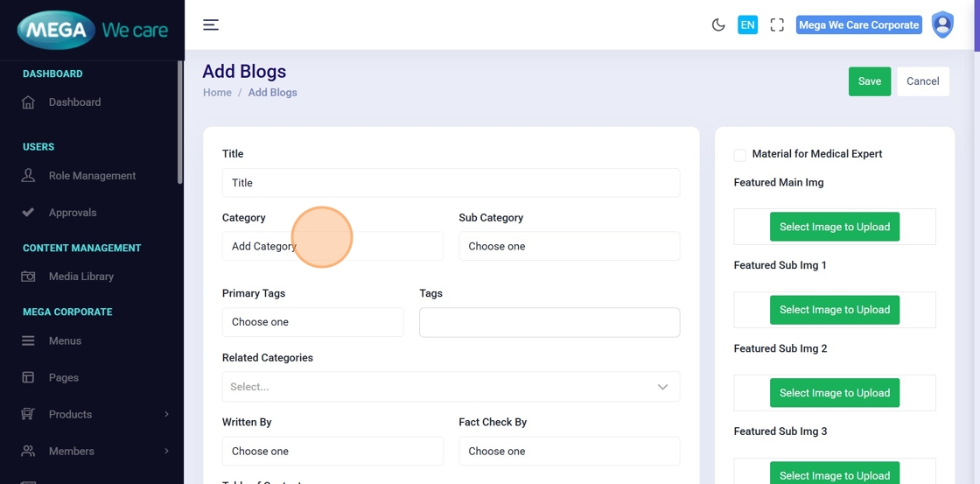Go to Pages in the sidebar

(64, 378)
